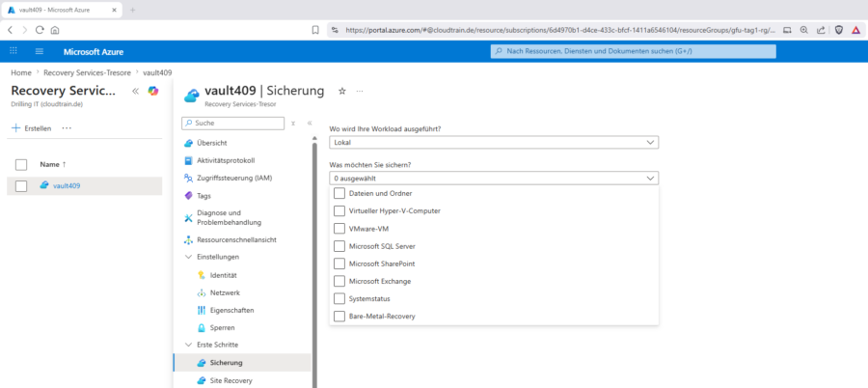Select the vault409 browser tab
Image resolution: width=868 pixels, height=388 pixels.
point(62,10)
